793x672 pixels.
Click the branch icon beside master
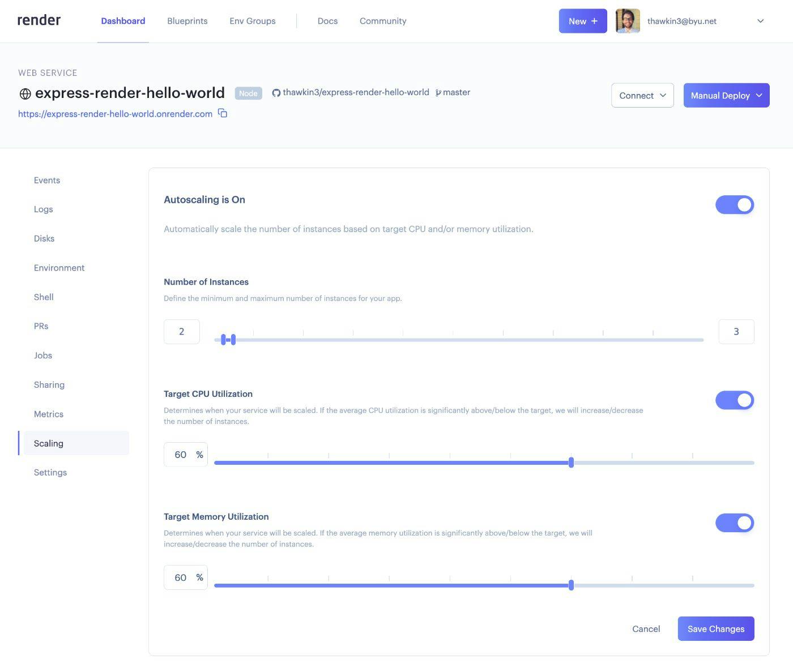[x=438, y=93]
